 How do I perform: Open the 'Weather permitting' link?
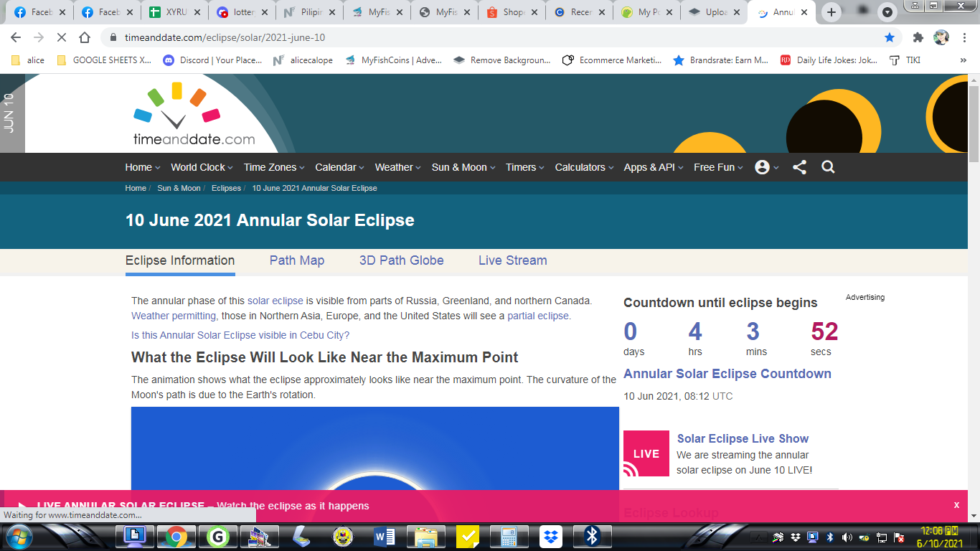point(174,316)
